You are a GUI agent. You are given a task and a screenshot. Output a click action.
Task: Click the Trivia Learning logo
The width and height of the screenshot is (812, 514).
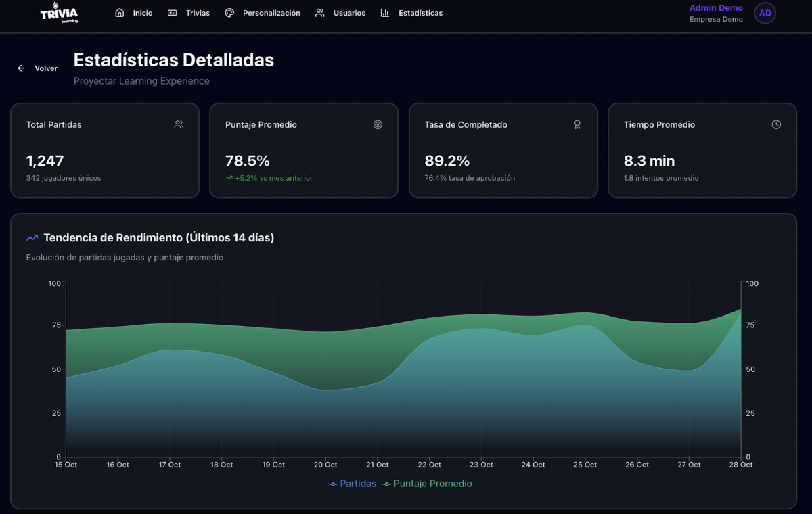[59, 14]
